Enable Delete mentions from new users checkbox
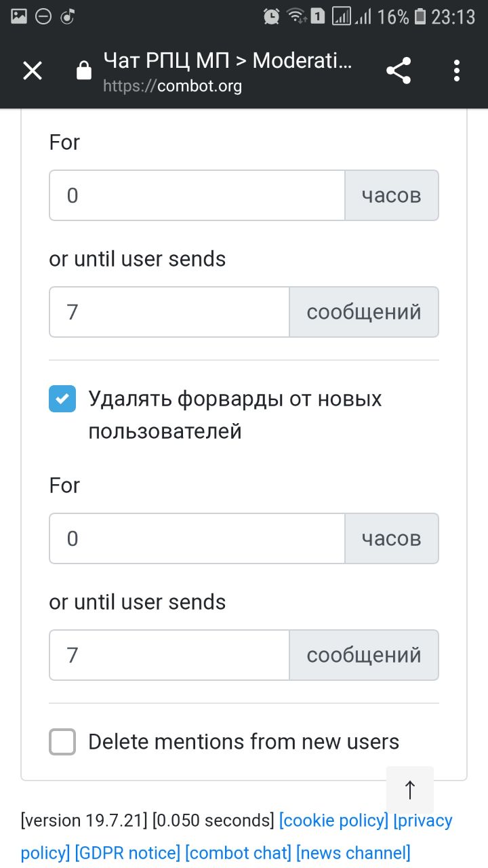 [62, 742]
